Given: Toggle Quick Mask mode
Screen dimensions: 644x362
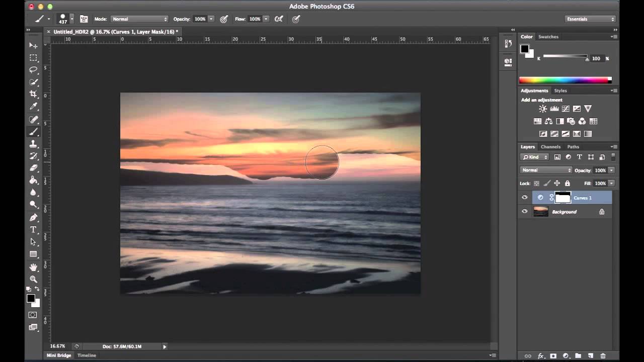Looking at the screenshot, I should [33, 315].
